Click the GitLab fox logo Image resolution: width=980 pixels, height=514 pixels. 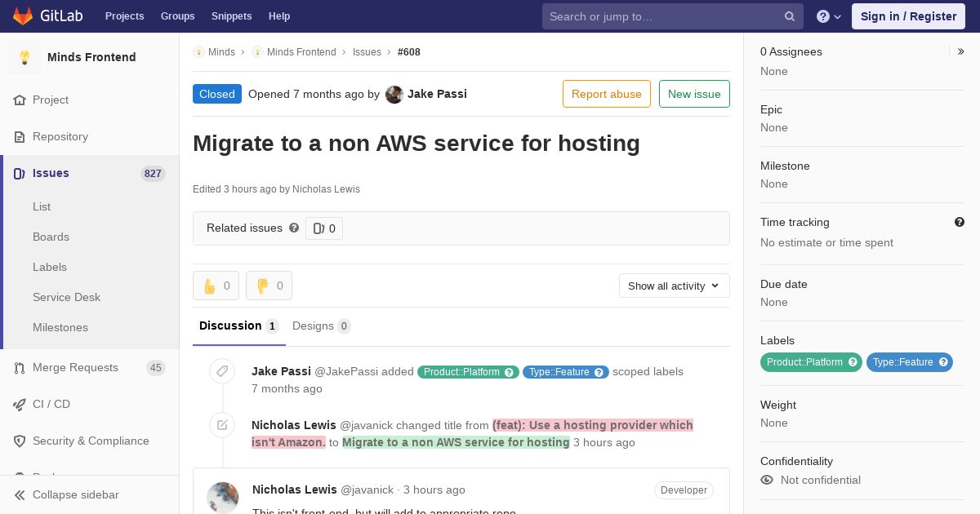(23, 16)
